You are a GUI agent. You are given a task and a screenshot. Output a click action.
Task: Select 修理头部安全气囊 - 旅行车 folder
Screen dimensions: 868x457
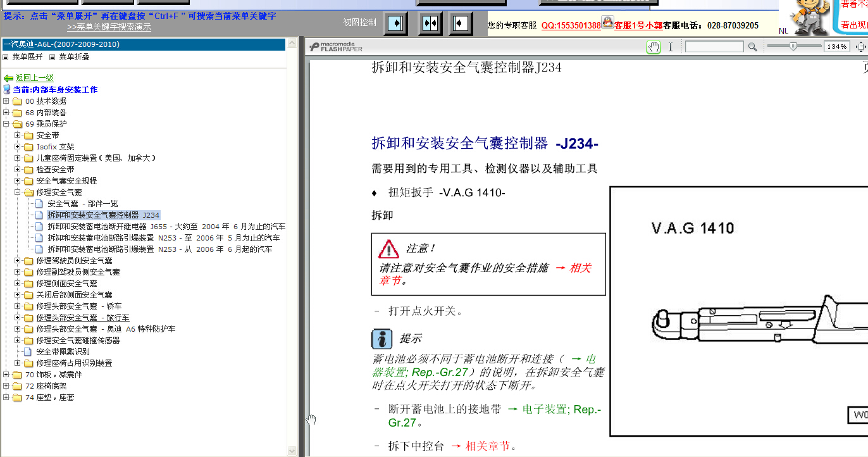tap(83, 318)
